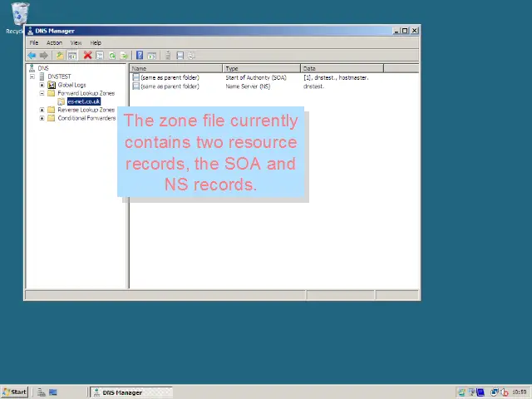Click the New Mail Exchanger toolbar icon

[191, 56]
